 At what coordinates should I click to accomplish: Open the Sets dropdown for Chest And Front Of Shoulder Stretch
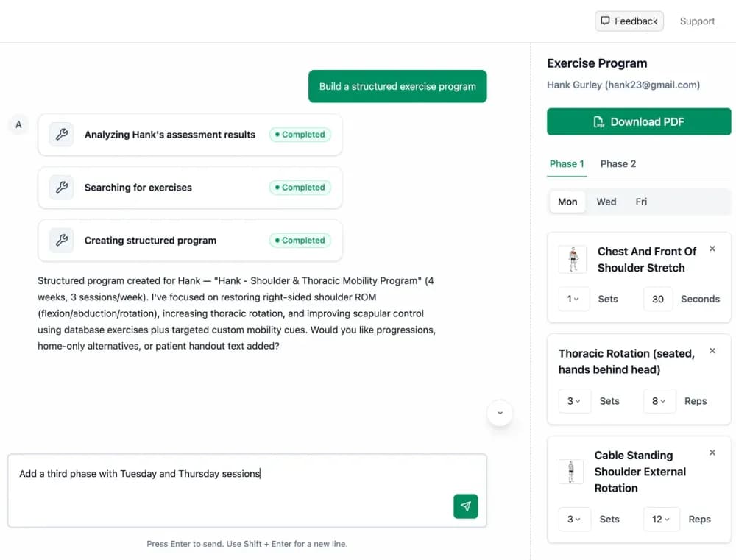pos(574,299)
